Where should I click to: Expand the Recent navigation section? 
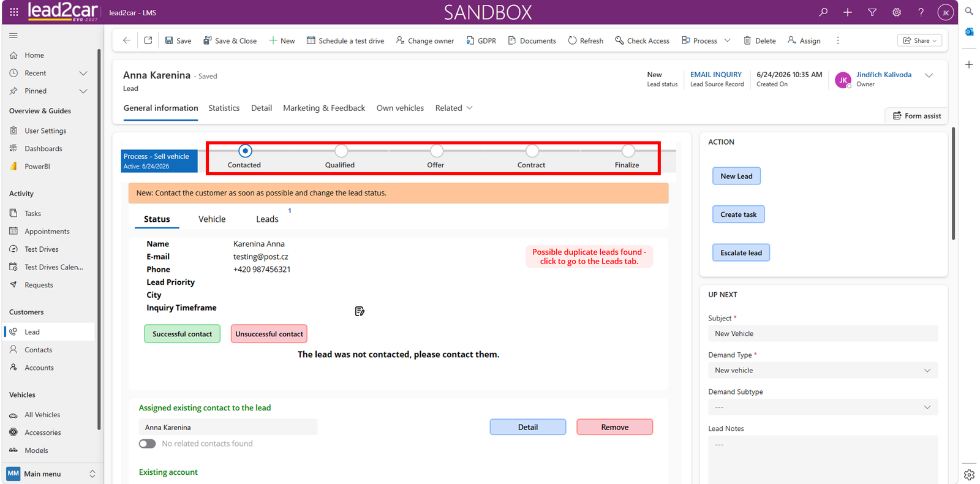[x=83, y=73]
